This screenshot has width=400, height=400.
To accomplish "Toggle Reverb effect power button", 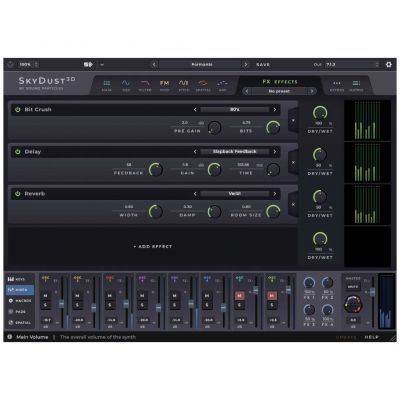I will tap(17, 194).
